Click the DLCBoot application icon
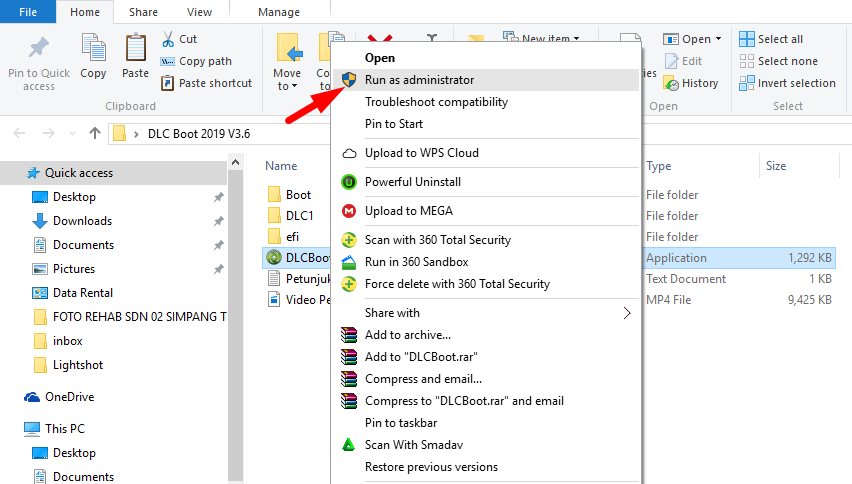 (x=274, y=257)
